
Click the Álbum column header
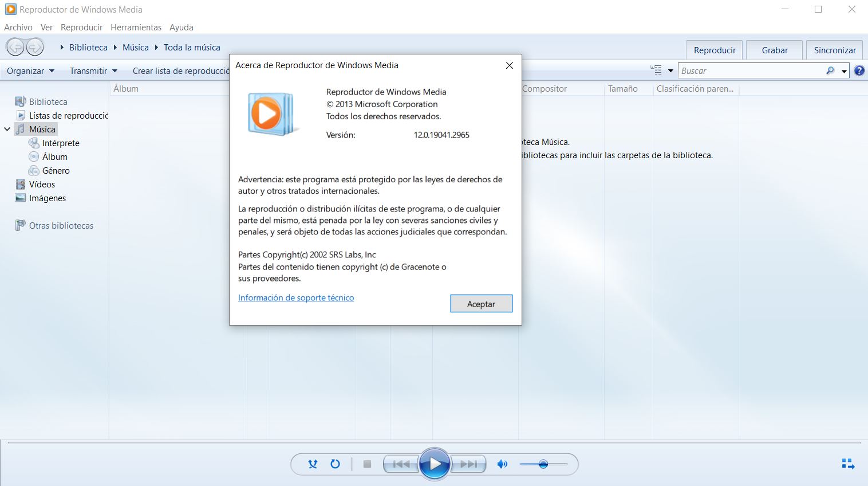pos(126,89)
